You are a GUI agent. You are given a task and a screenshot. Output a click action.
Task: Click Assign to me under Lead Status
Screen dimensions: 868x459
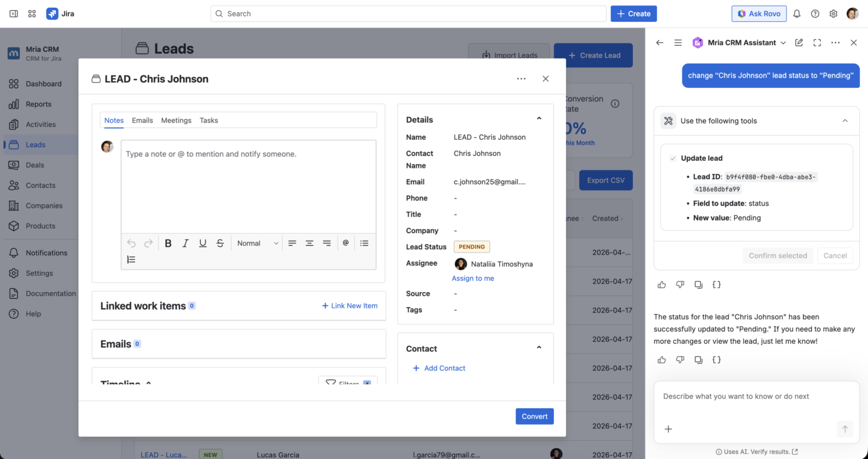(x=473, y=278)
